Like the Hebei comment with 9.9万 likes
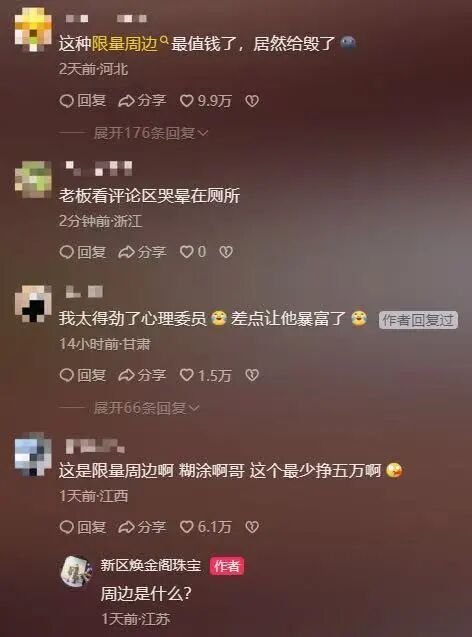Viewport: 472px width, 637px height. (206, 100)
